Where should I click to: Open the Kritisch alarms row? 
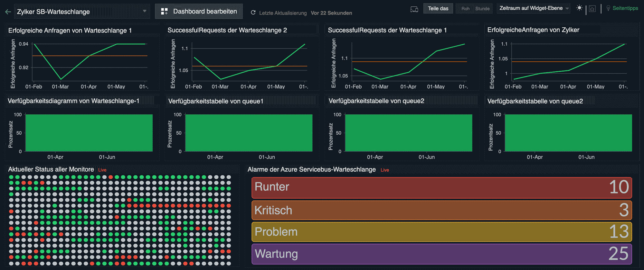pyautogui.click(x=441, y=210)
